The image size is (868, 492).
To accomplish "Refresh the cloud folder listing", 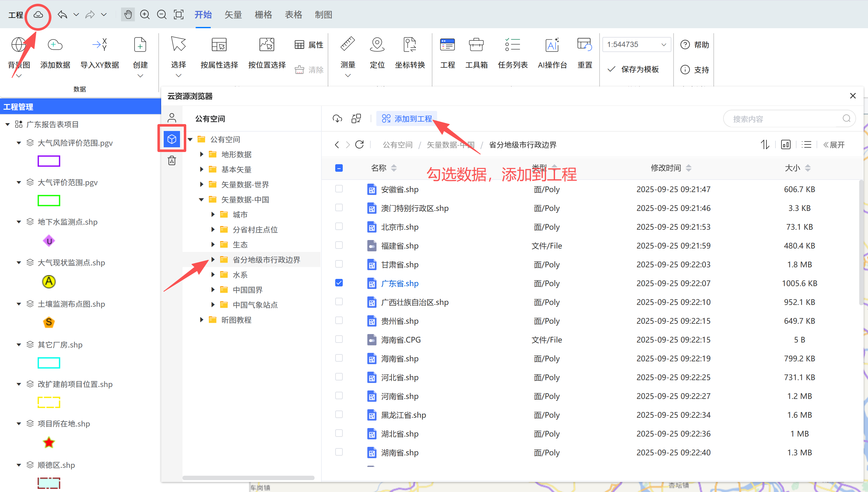I will click(359, 145).
